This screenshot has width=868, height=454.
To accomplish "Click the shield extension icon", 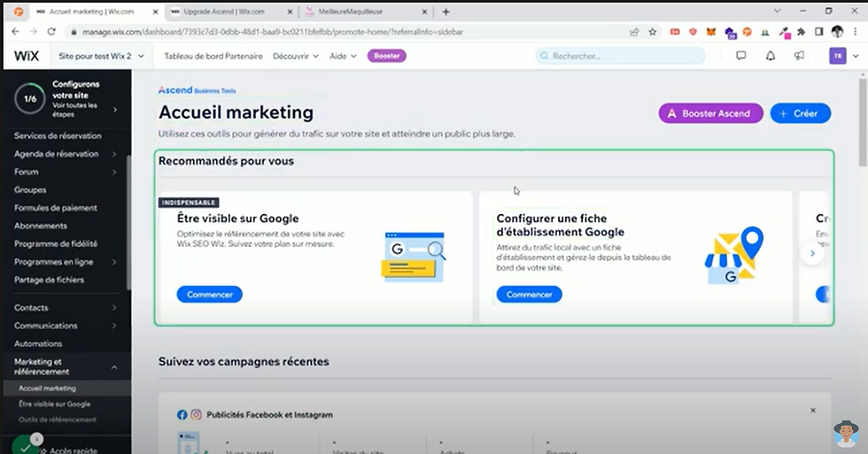I will pyautogui.click(x=693, y=32).
